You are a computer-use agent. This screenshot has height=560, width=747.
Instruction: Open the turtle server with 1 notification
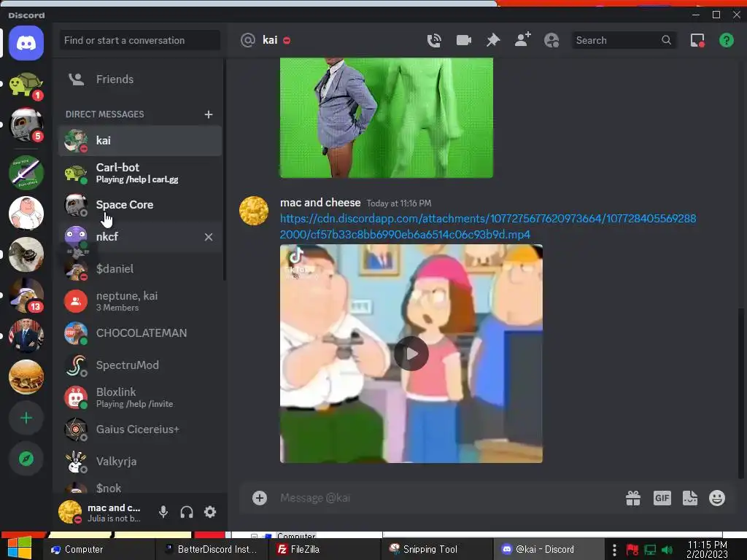tap(26, 86)
